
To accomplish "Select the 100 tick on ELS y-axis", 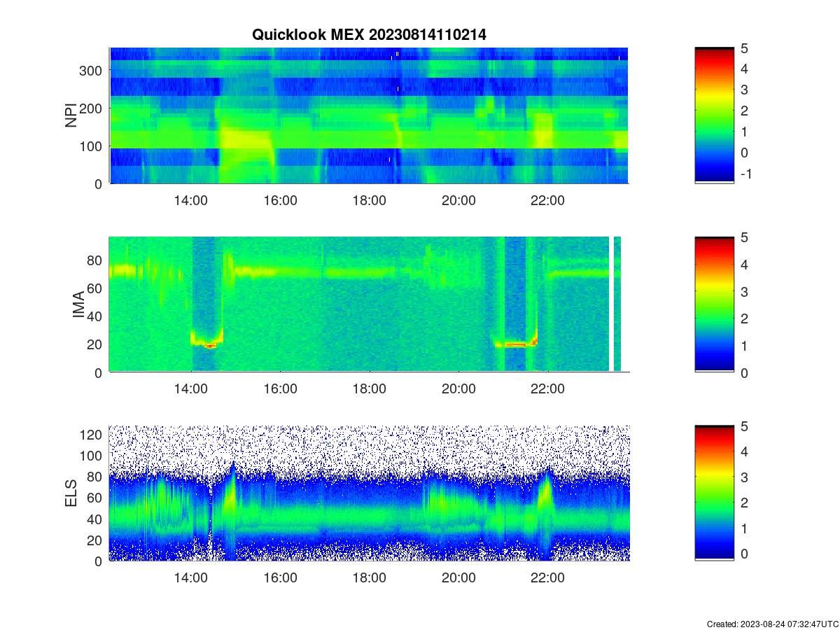I will (x=92, y=456).
